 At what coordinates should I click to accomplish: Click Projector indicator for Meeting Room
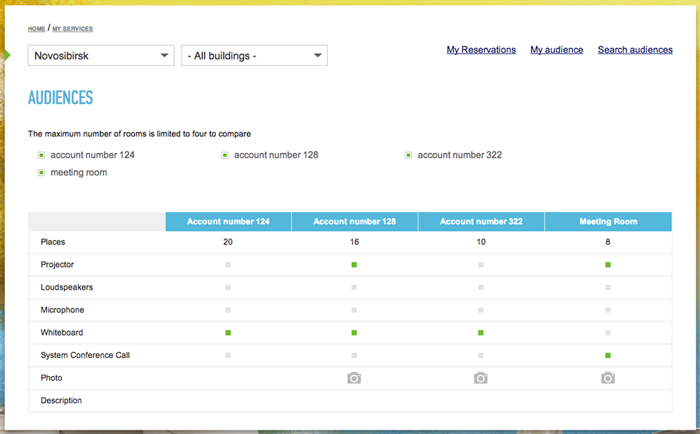[x=608, y=265]
